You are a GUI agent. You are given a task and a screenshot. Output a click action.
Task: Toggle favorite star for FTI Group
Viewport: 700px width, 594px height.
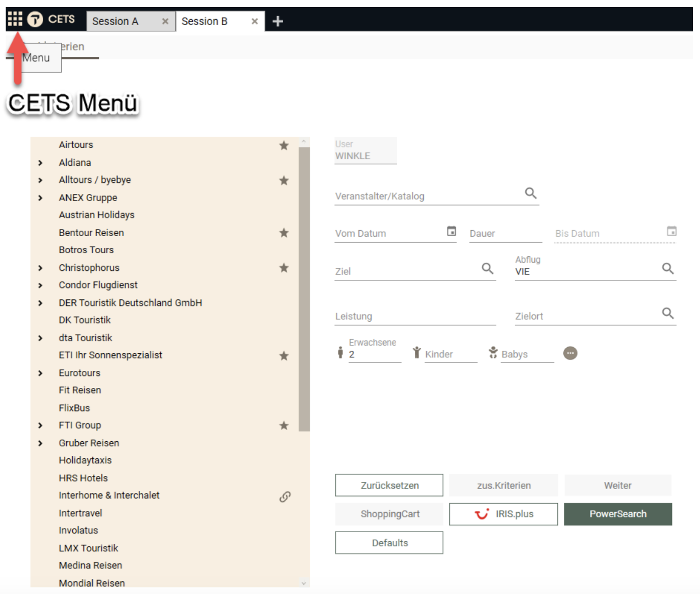pos(284,426)
